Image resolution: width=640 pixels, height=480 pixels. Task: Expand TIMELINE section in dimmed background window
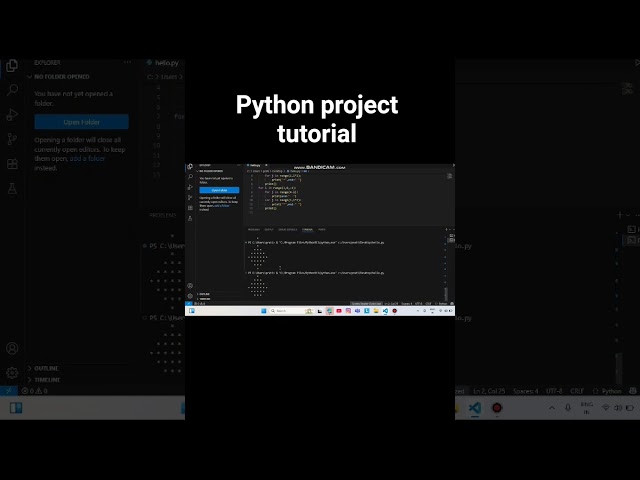pyautogui.click(x=44, y=380)
